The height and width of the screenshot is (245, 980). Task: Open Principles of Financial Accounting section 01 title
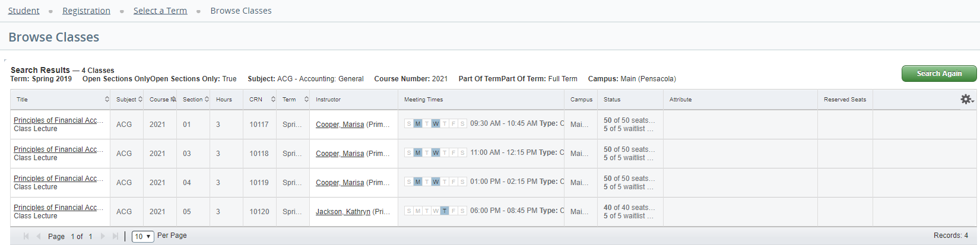(58, 120)
